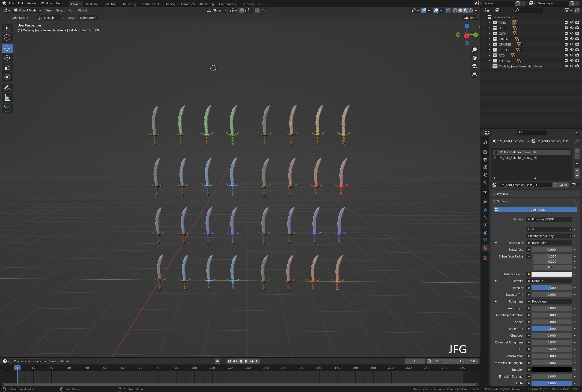This screenshot has width=582, height=392.
Task: Select the Add Cube tool
Action: click(7, 109)
